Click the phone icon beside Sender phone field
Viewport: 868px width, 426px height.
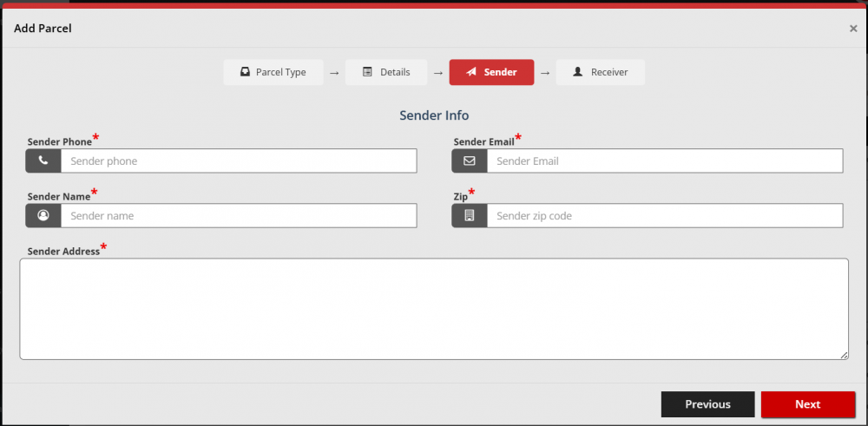pyautogui.click(x=43, y=161)
